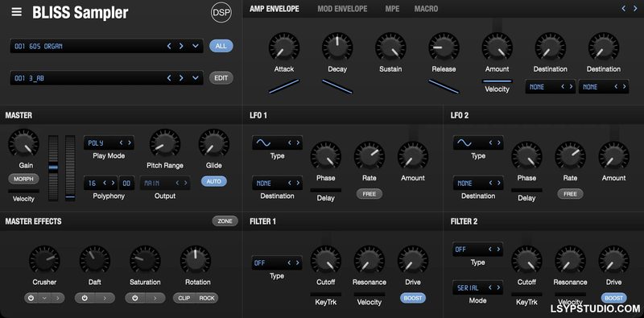The height and width of the screenshot is (318, 644).
Task: Switch to the AMP ENVELOPE tab
Action: (x=275, y=9)
